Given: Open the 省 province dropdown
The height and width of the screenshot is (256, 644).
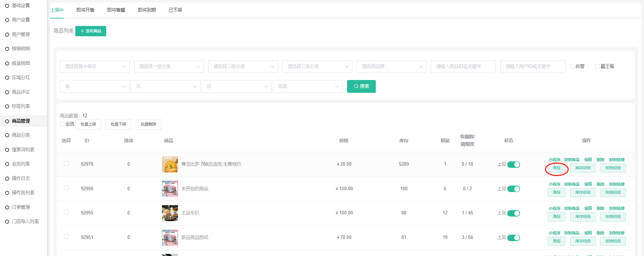Looking at the screenshot, I should 94,86.
